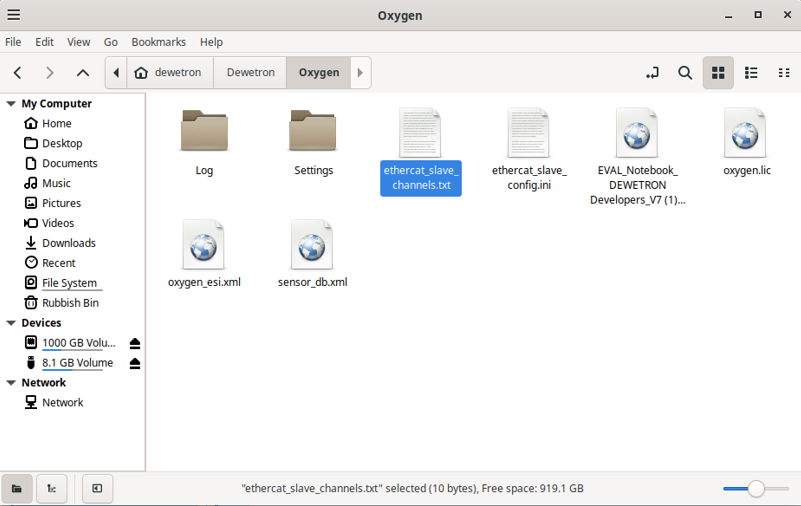Maximize the Oxygen window

click(758, 15)
